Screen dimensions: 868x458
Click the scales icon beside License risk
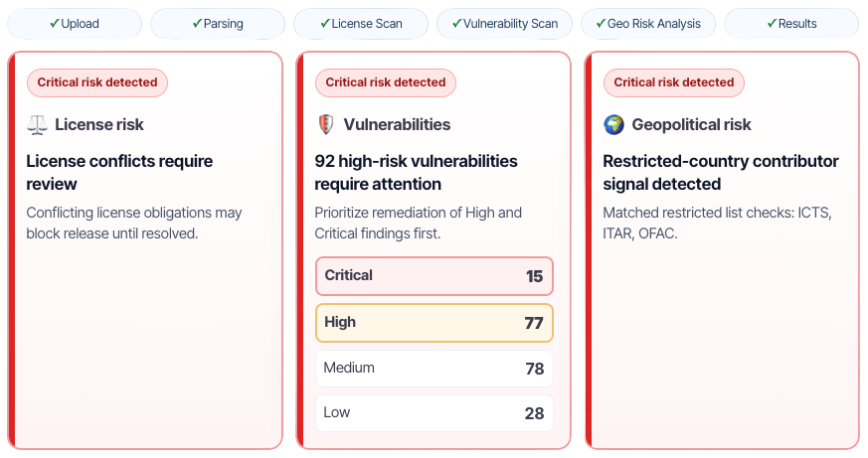37,125
